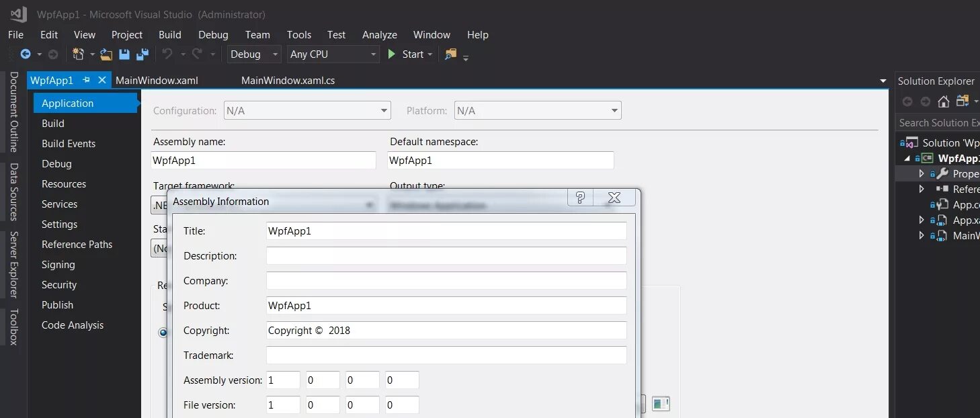Expand the References node in Solution Explorer
The height and width of the screenshot is (418, 980).
point(922,189)
